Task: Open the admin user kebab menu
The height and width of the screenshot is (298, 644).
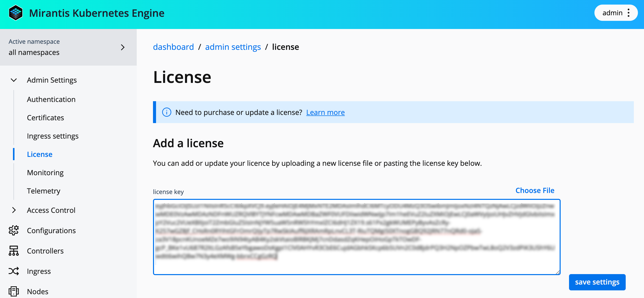Action: [628, 13]
